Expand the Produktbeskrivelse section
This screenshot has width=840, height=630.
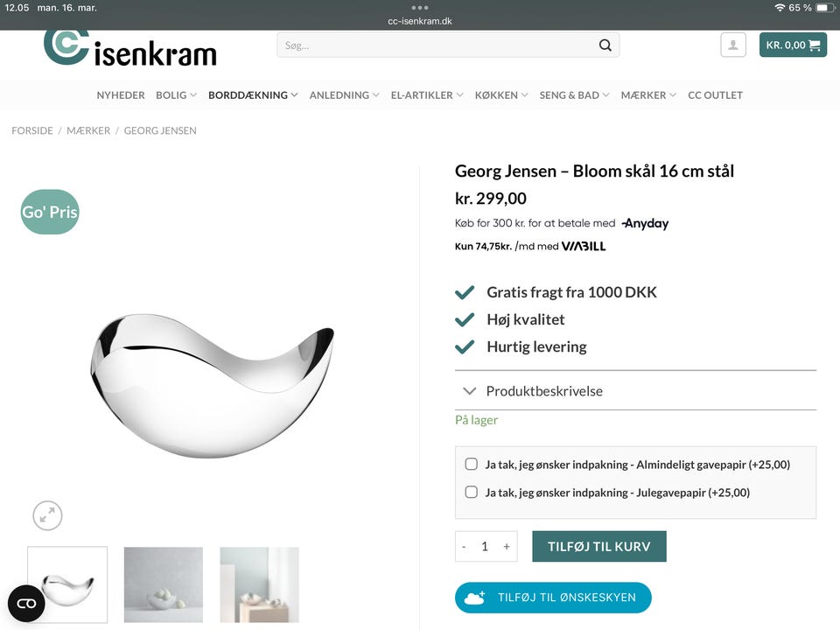[544, 391]
